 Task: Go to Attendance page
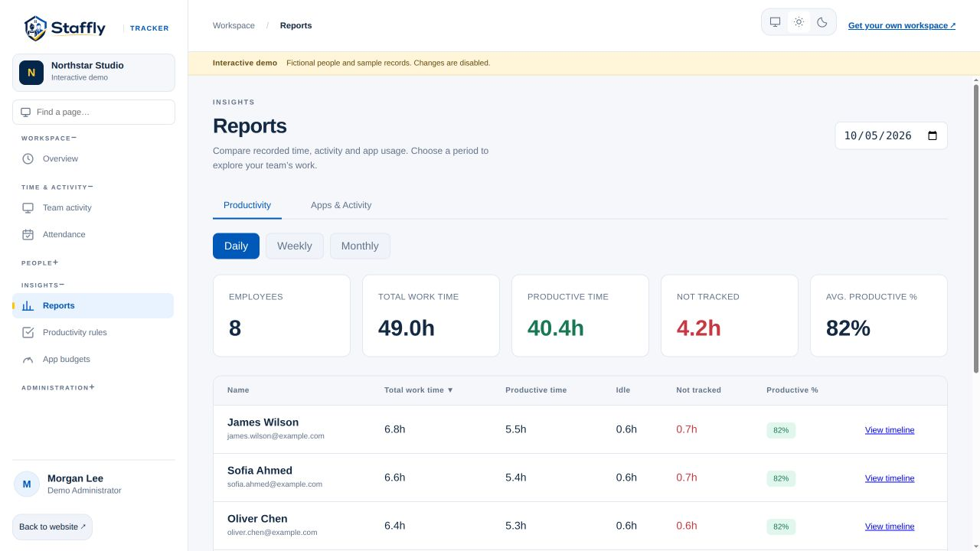point(93,234)
